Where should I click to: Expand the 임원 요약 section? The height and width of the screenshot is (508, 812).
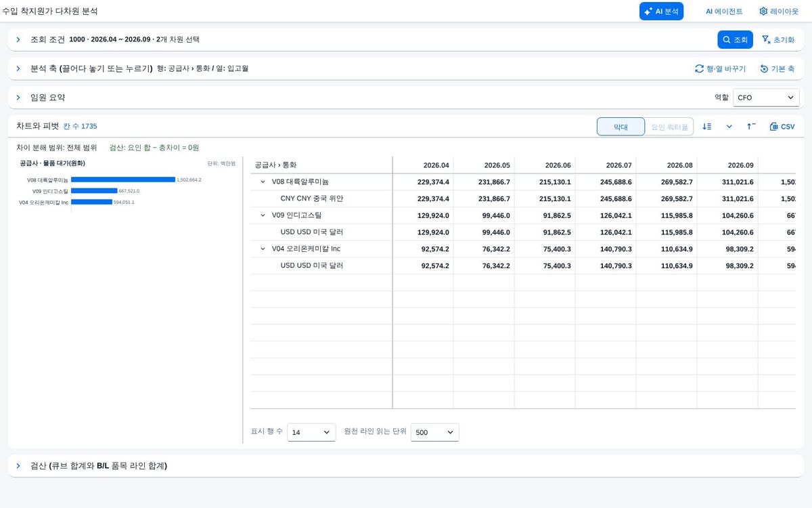[x=18, y=98]
